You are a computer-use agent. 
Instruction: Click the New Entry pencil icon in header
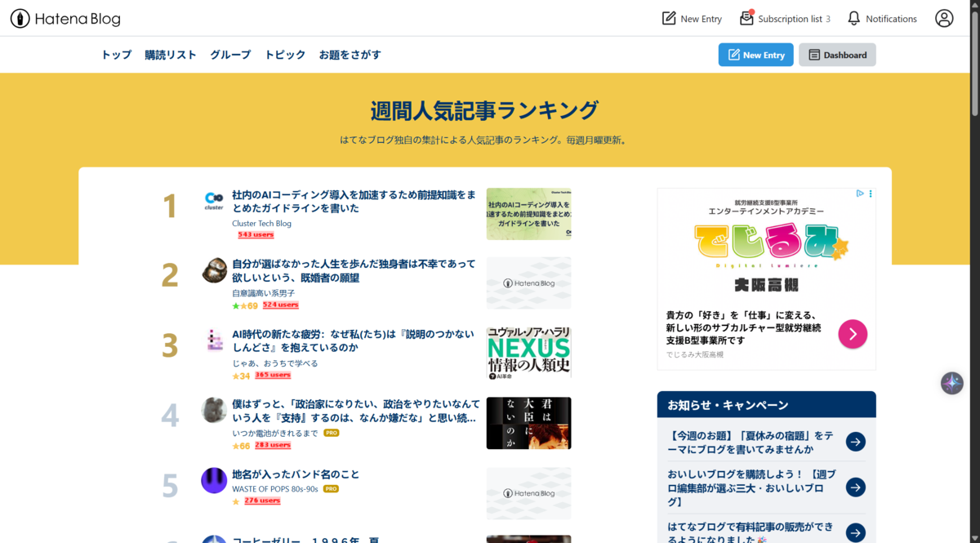click(669, 18)
